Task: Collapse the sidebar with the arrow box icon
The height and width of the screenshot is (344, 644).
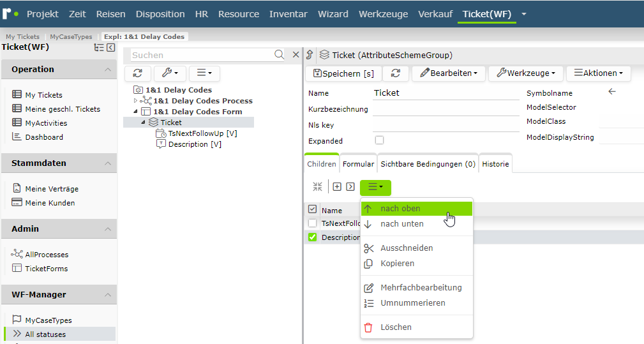Action: (x=111, y=48)
